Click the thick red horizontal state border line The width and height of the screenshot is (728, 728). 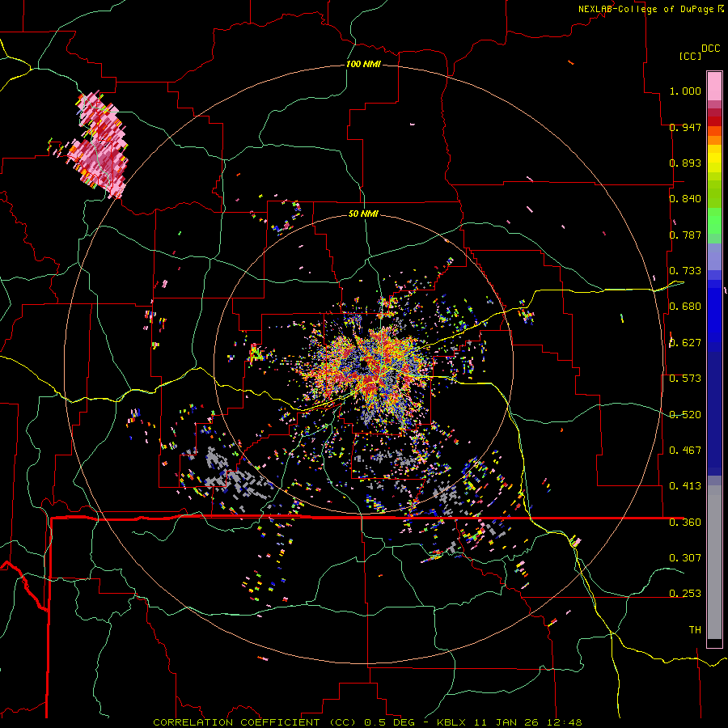(x=366, y=517)
